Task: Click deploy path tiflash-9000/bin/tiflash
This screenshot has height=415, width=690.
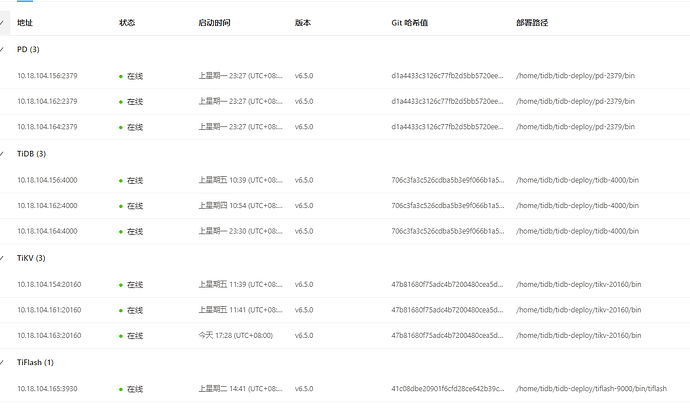Action: [x=591, y=389]
